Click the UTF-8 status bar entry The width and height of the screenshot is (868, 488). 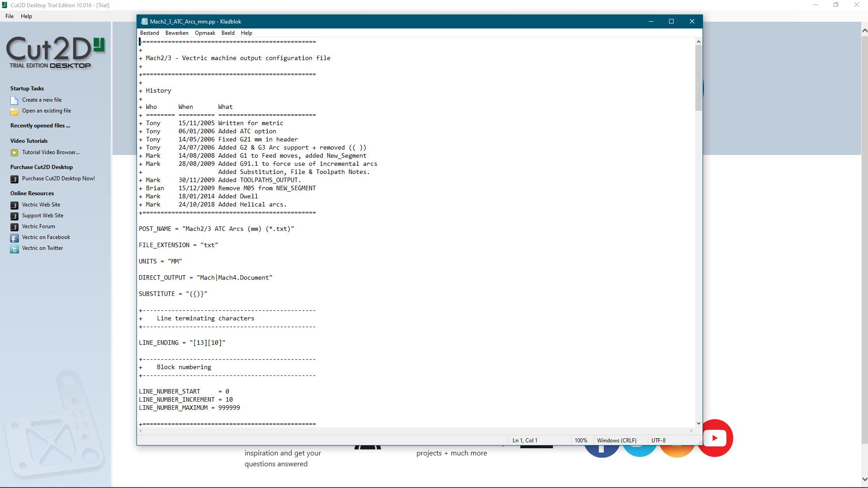[x=658, y=440]
